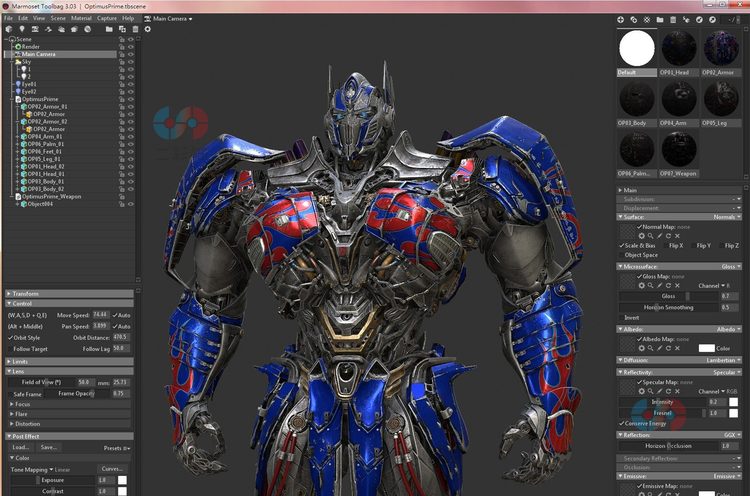750x496 pixels.
Task: Open the Diffusion Lambertian dropdown
Action: 724,360
